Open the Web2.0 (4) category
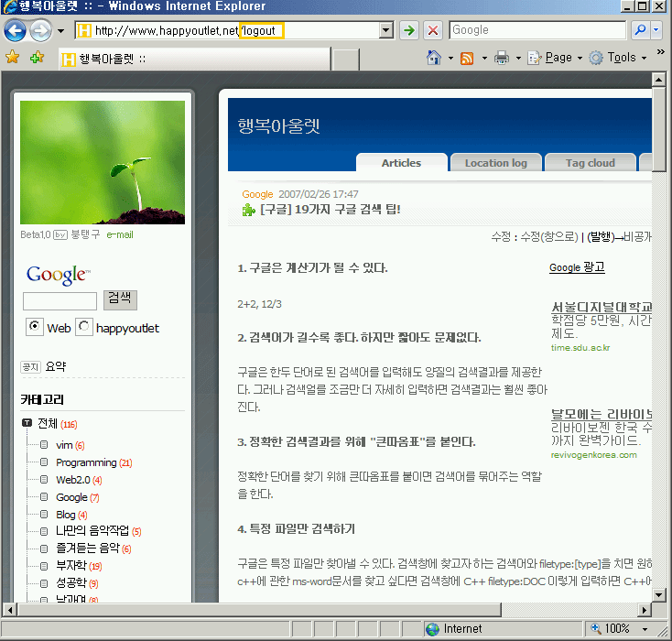672x641 pixels. coord(79,480)
